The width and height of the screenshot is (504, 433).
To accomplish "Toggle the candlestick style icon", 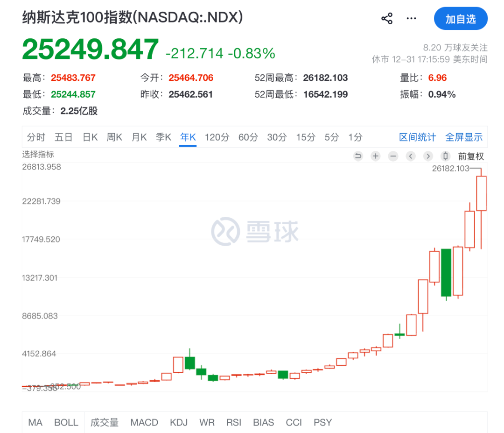I will (x=446, y=156).
